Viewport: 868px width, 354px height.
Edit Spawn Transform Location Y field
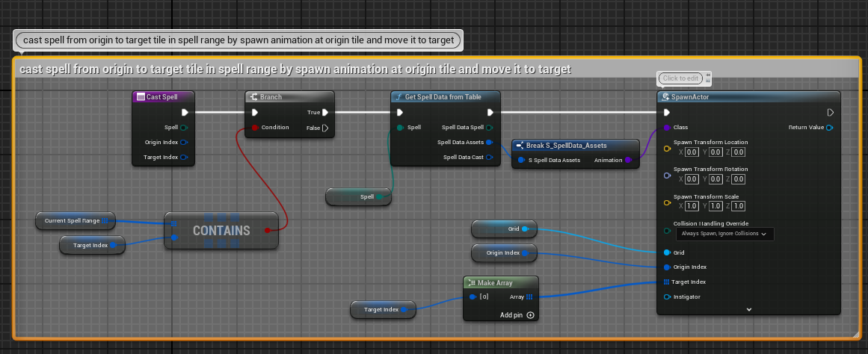point(715,152)
